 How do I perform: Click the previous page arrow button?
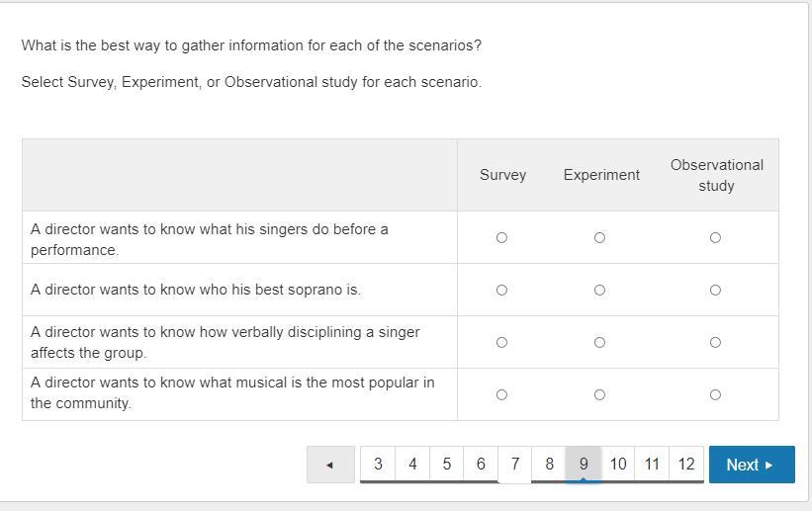[x=330, y=465]
